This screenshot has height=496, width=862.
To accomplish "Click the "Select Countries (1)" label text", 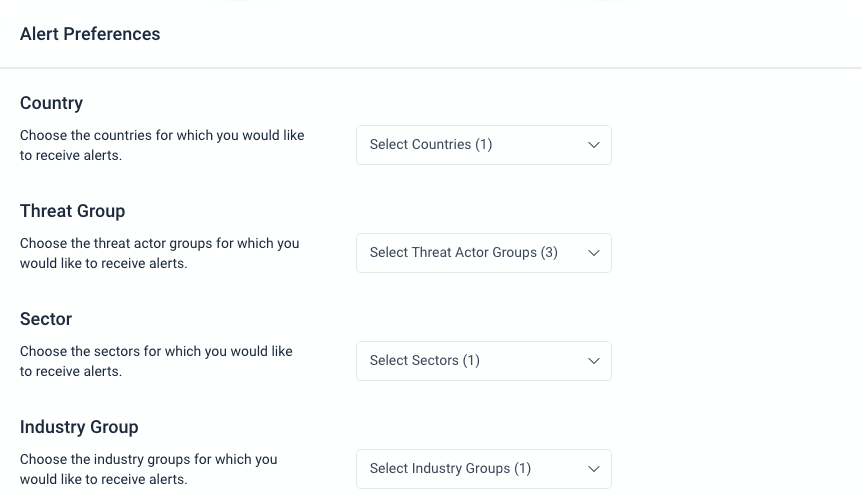I will [431, 145].
